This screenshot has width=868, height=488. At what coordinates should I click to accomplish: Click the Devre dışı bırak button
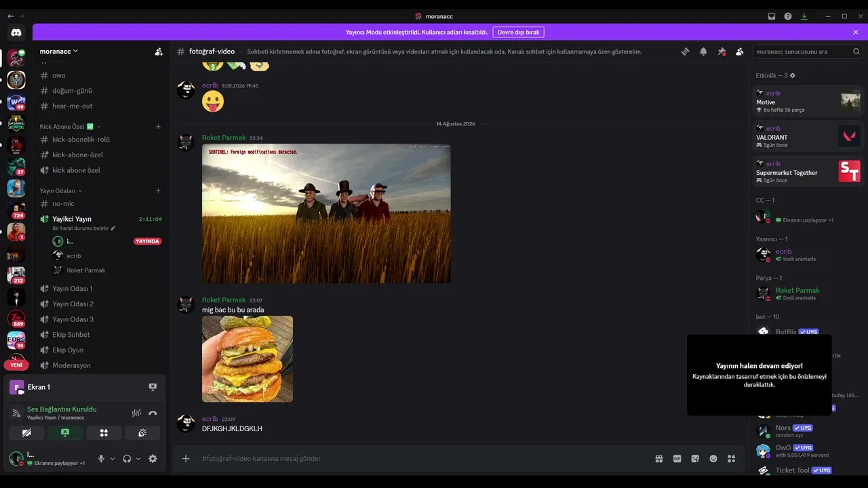518,32
